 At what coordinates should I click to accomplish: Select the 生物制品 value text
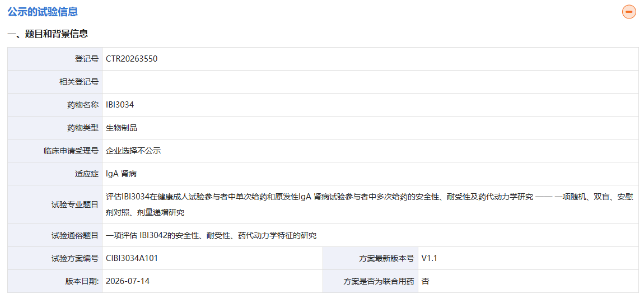122,128
